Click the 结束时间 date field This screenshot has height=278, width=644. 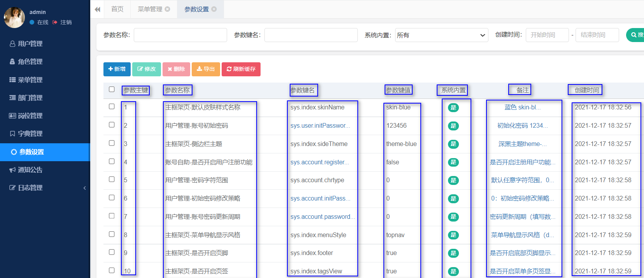tap(597, 35)
